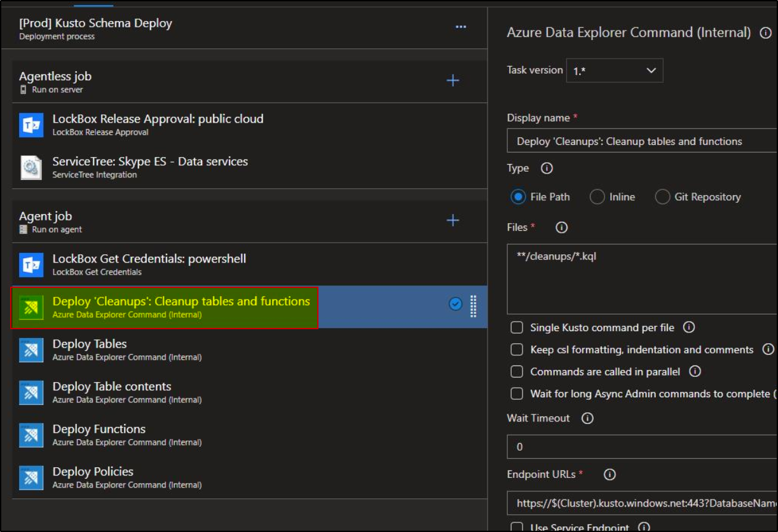Open the Task version dropdown

(614, 71)
